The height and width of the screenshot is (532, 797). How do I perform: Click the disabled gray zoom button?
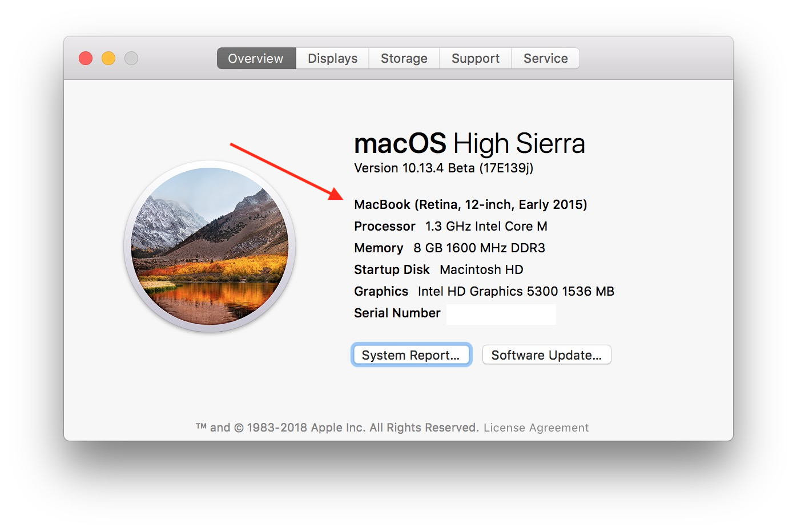click(131, 58)
